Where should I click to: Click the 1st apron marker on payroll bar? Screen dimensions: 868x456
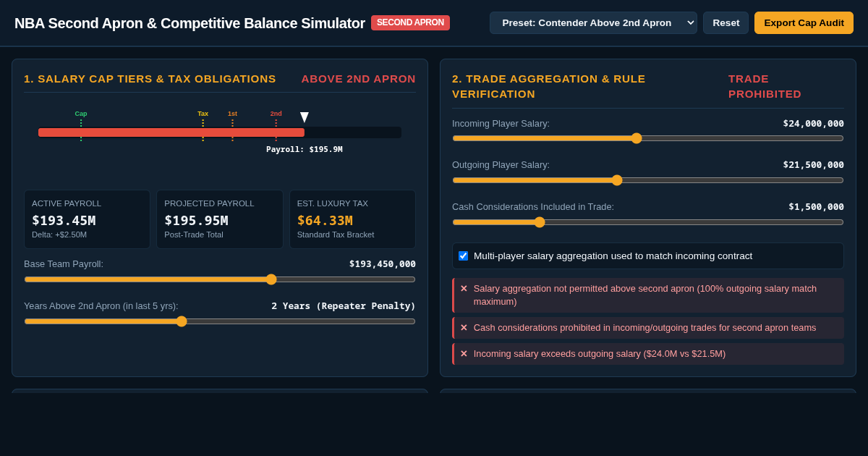tap(232, 125)
